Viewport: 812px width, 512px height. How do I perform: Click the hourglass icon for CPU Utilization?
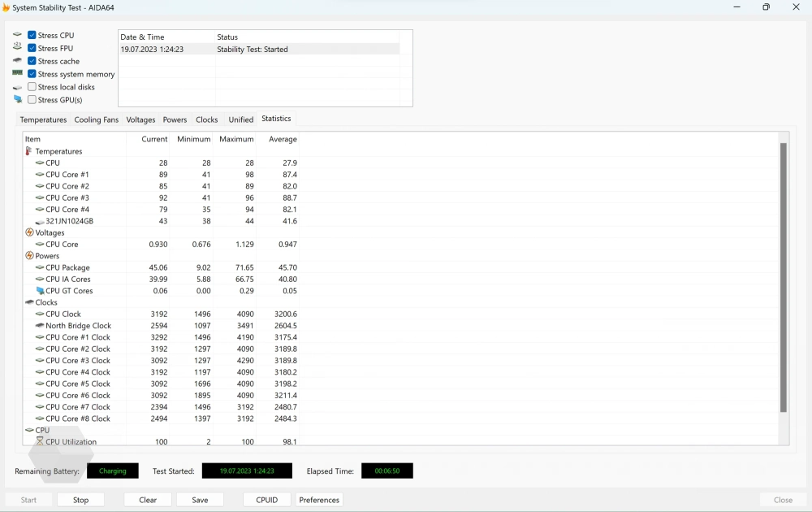click(x=40, y=441)
